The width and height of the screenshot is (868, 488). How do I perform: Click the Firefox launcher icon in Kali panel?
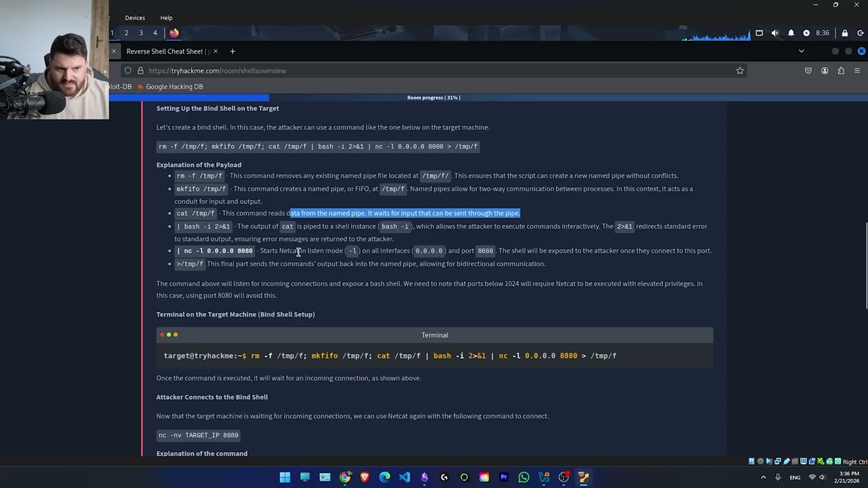click(174, 33)
